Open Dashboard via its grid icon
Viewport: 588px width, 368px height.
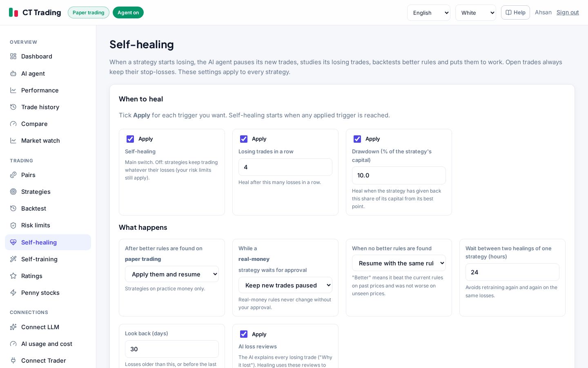13,56
